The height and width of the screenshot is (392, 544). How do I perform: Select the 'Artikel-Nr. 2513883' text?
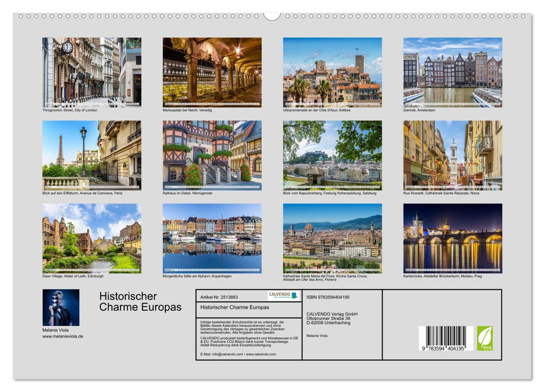(219, 297)
